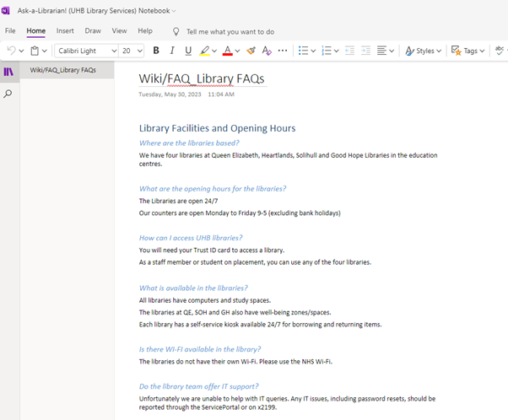This screenshot has width=508, height=420.
Task: Click the 'Tell me what you want to do' box
Action: point(230,31)
